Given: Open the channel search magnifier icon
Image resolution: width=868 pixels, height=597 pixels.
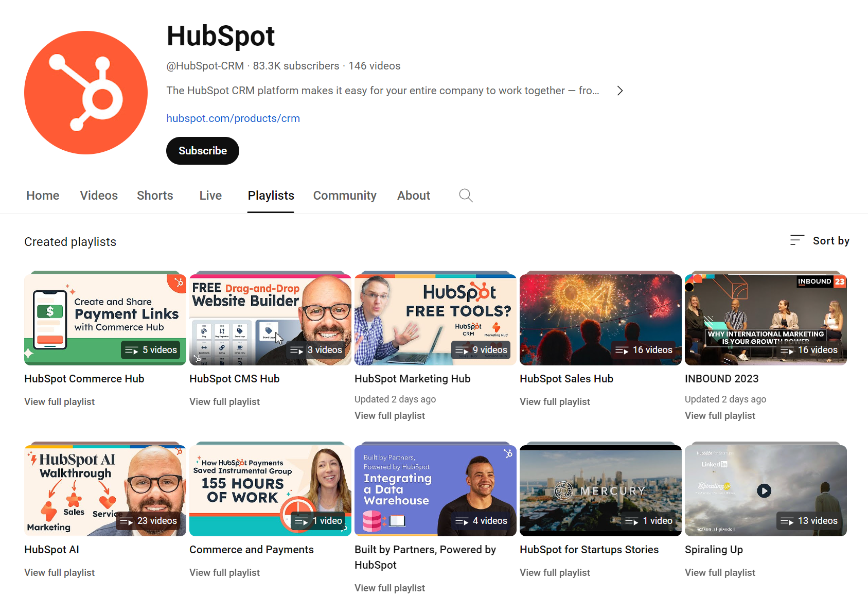Looking at the screenshot, I should [x=466, y=196].
